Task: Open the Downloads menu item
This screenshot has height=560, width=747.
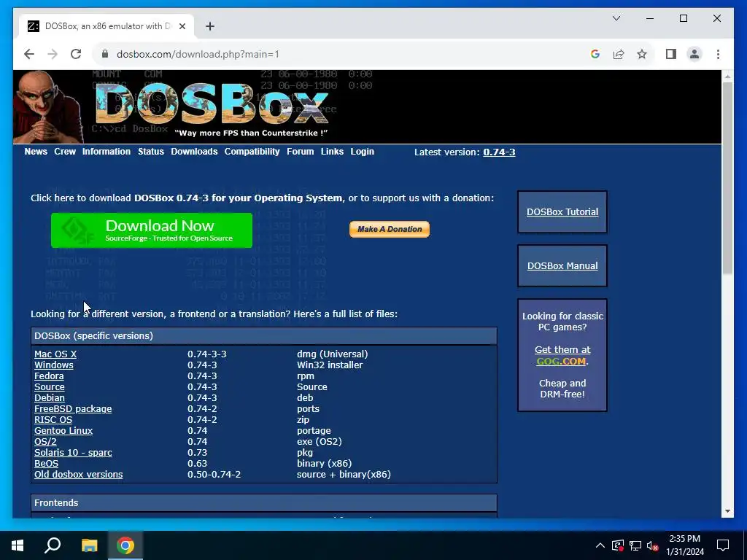Action: click(194, 152)
